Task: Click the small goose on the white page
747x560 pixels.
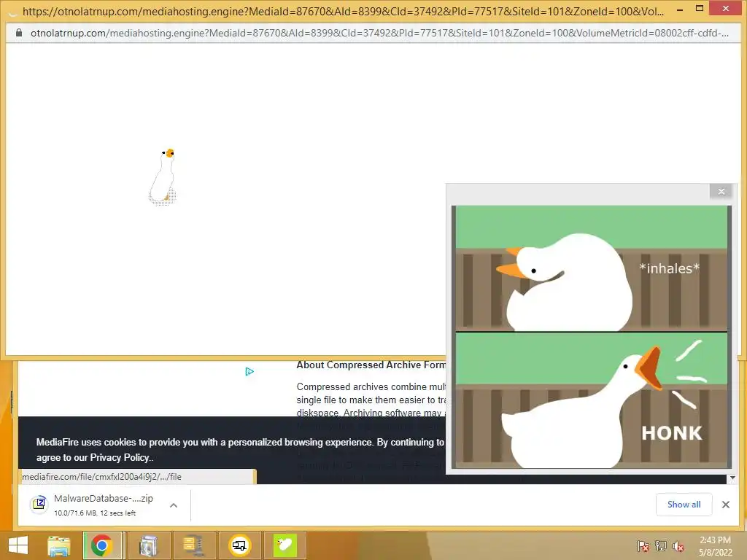Action: 163,176
